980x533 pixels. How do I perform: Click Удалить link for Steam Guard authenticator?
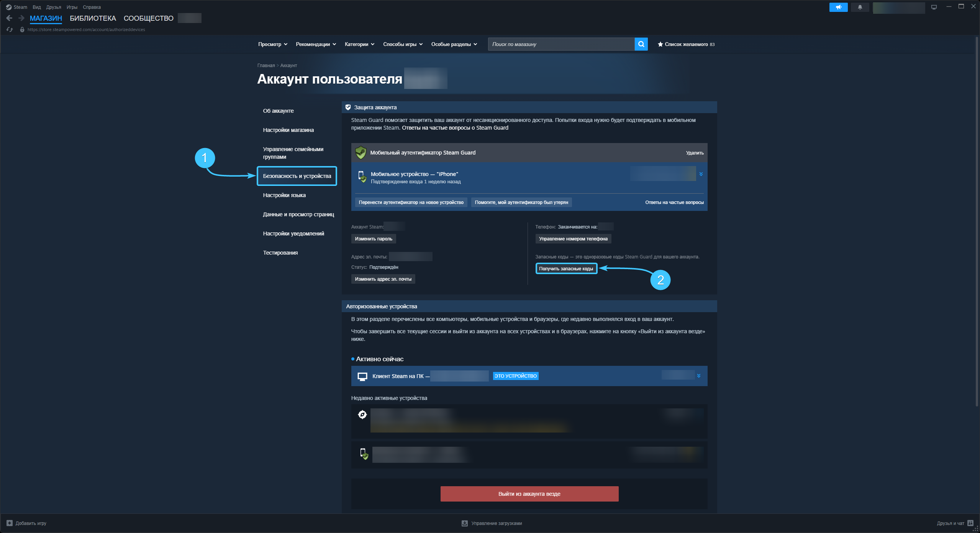pyautogui.click(x=695, y=153)
